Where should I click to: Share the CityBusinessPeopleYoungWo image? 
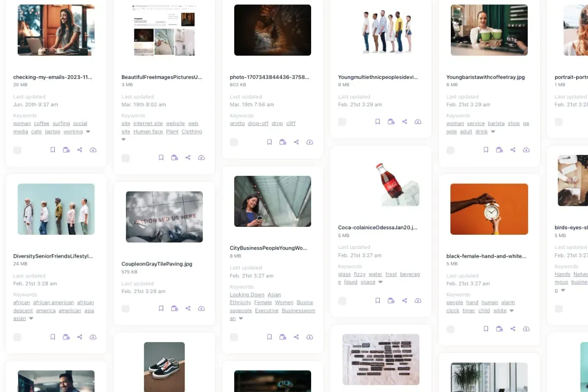click(296, 337)
